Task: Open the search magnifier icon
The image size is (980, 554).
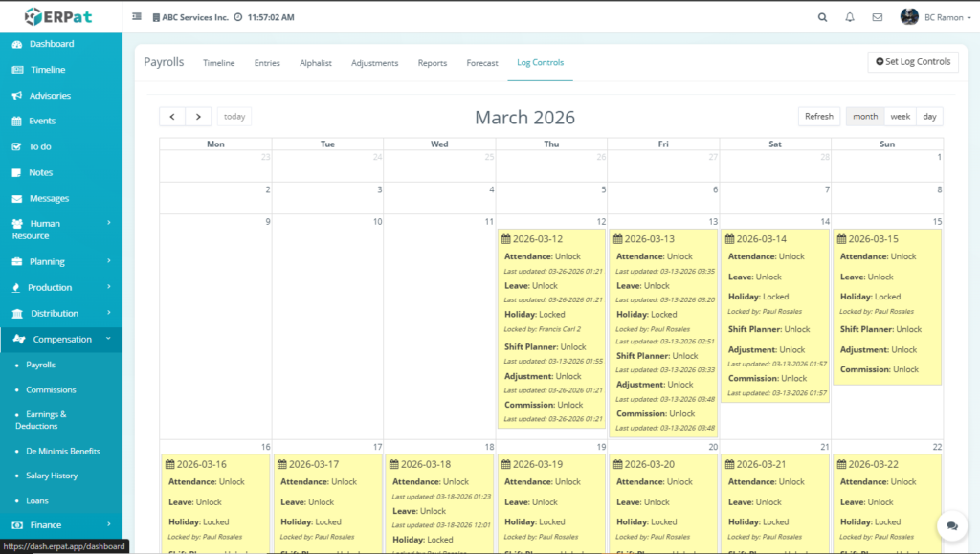Action: coord(822,17)
